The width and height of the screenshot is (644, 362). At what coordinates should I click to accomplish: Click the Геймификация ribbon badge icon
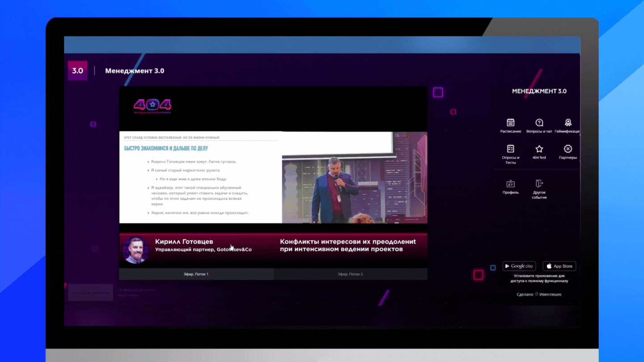(568, 123)
